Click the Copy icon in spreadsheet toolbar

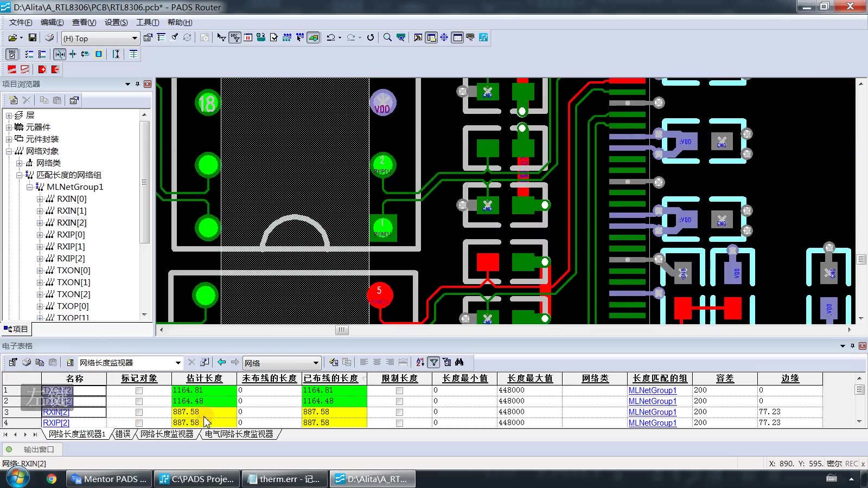pos(40,362)
